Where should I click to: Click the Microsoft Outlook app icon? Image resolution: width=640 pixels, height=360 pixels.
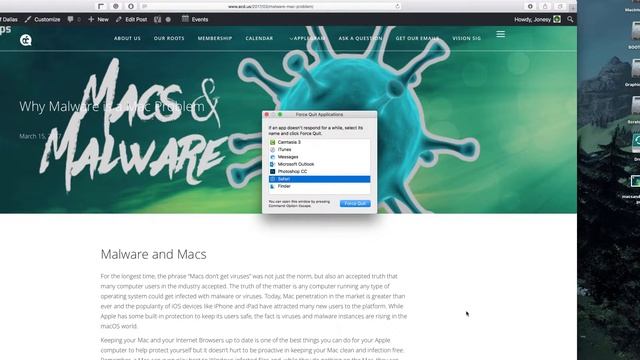(x=273, y=164)
